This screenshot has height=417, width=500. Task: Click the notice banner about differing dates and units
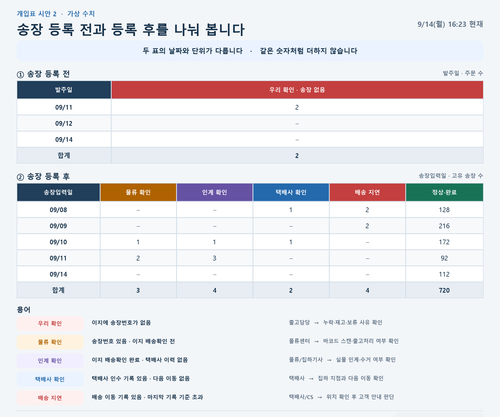[x=250, y=51]
